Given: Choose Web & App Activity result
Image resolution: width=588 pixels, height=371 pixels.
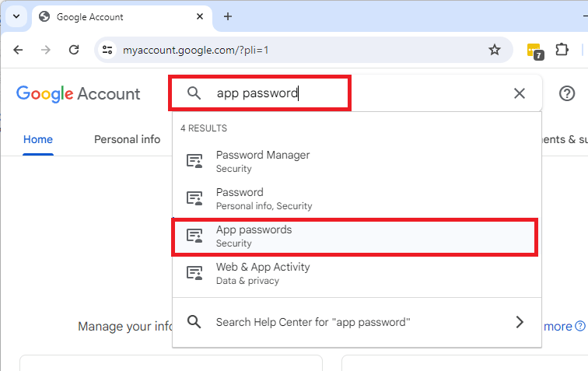Looking at the screenshot, I should (263, 273).
